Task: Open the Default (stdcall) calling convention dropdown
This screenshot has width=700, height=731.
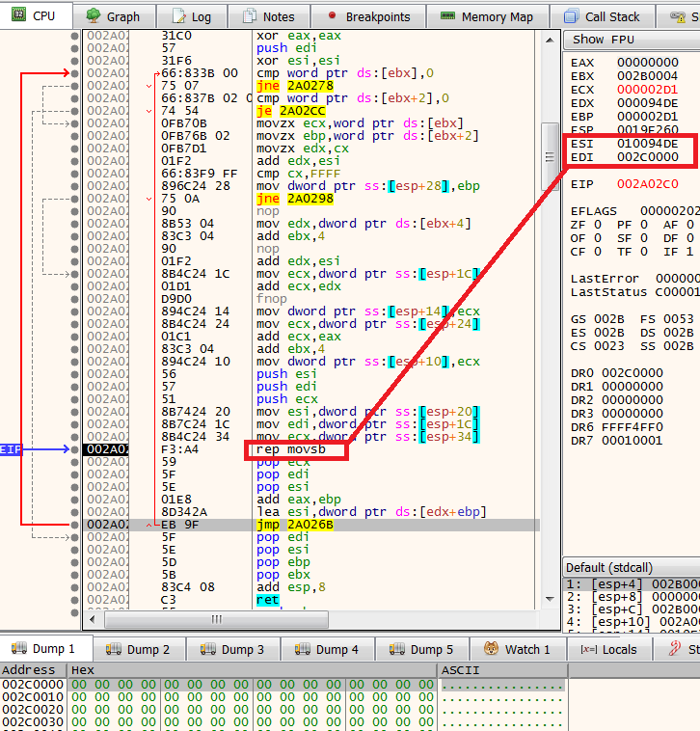Action: point(632,567)
